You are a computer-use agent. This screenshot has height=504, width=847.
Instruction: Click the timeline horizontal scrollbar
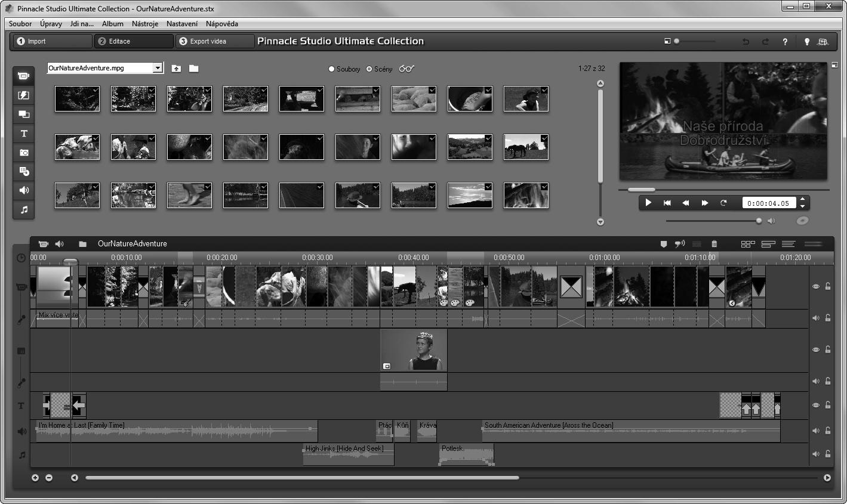click(302, 478)
